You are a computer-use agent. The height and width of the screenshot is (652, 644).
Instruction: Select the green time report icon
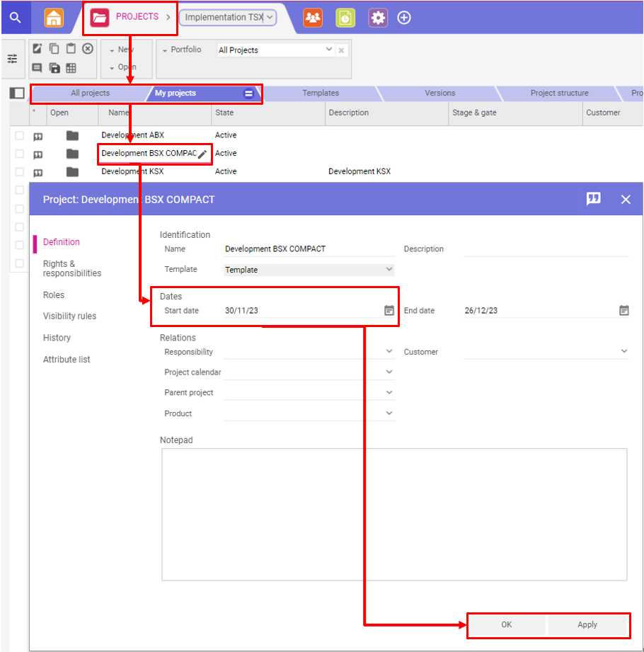coord(345,17)
